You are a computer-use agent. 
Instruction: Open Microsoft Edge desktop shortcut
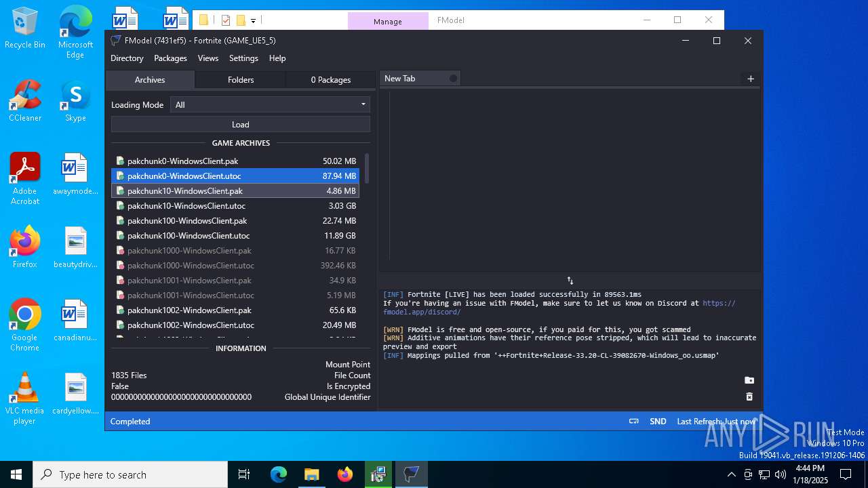coord(75,33)
